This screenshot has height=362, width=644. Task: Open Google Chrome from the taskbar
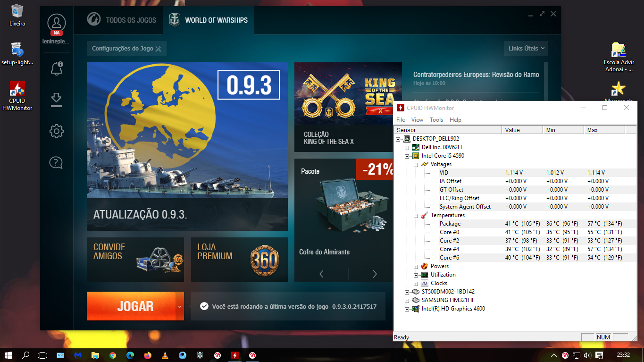click(x=113, y=355)
